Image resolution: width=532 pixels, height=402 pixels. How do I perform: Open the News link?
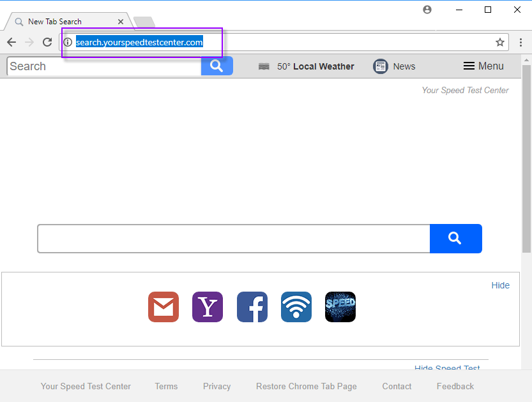click(404, 66)
